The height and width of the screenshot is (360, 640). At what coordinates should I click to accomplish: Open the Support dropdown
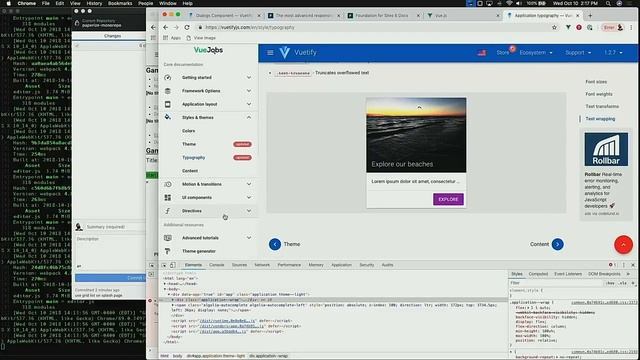coord(578,53)
